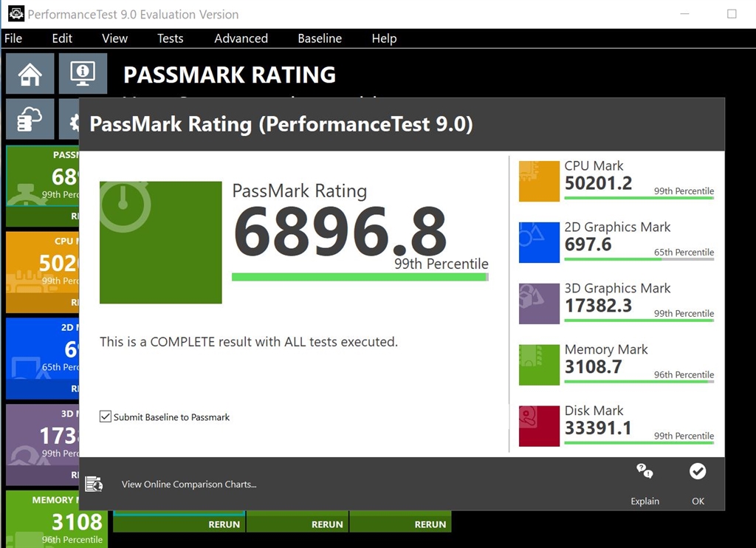Click the 2D tile in background window

tap(42, 358)
